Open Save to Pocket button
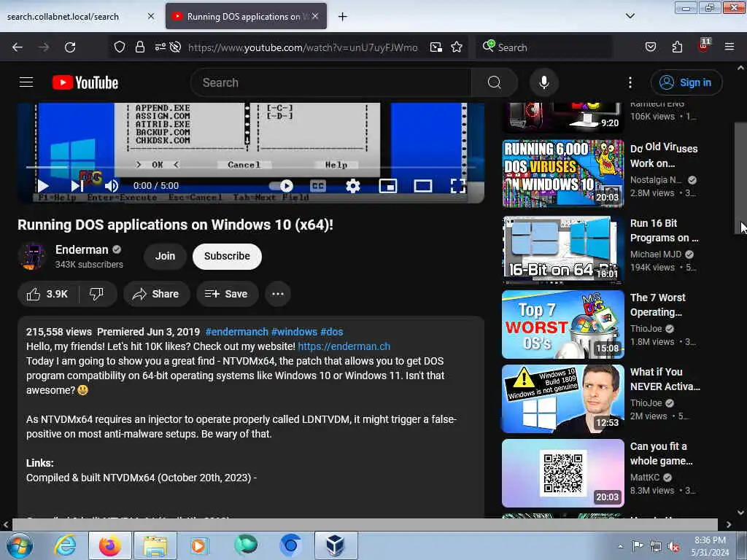This screenshot has height=560, width=747. (x=650, y=47)
